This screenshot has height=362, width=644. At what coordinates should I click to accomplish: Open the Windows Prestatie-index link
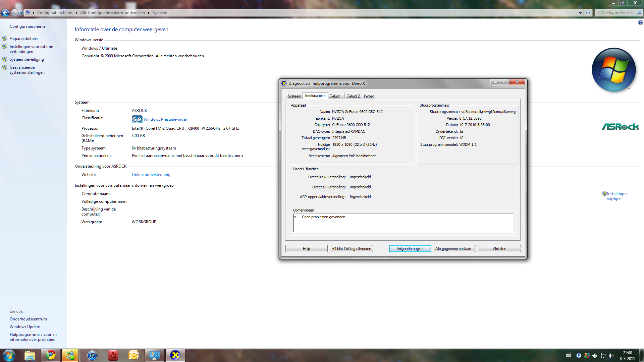click(x=165, y=119)
